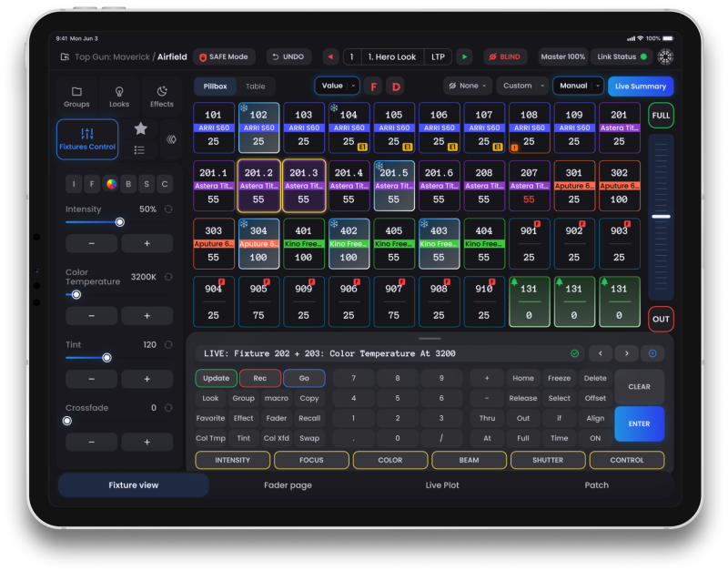Select fixture tile 101 ARRI S60
This screenshot has width=728, height=571.
(x=214, y=128)
